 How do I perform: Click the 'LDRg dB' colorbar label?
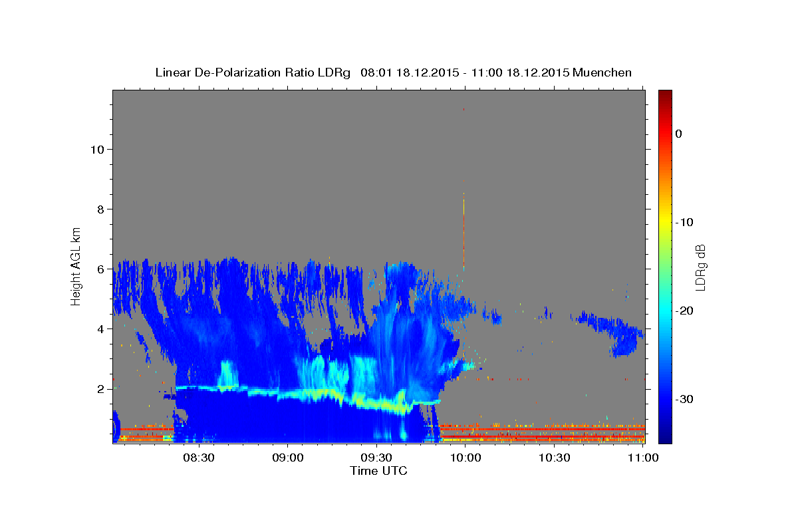tap(700, 267)
